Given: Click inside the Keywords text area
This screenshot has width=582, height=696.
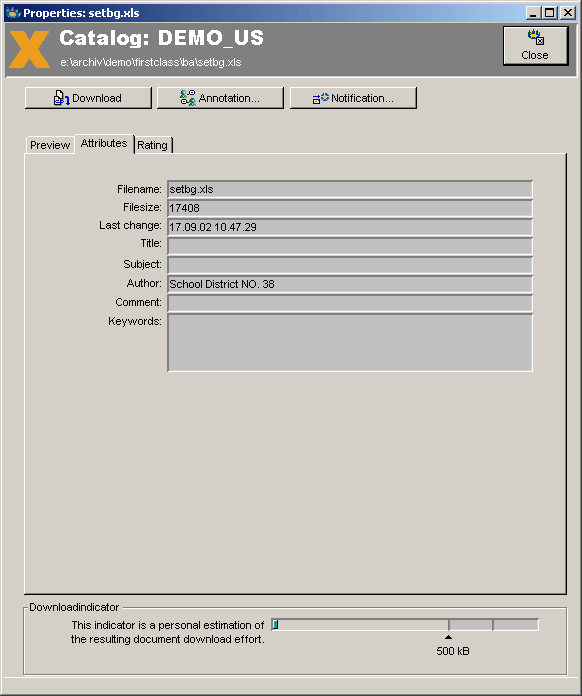Looking at the screenshot, I should [x=350, y=343].
